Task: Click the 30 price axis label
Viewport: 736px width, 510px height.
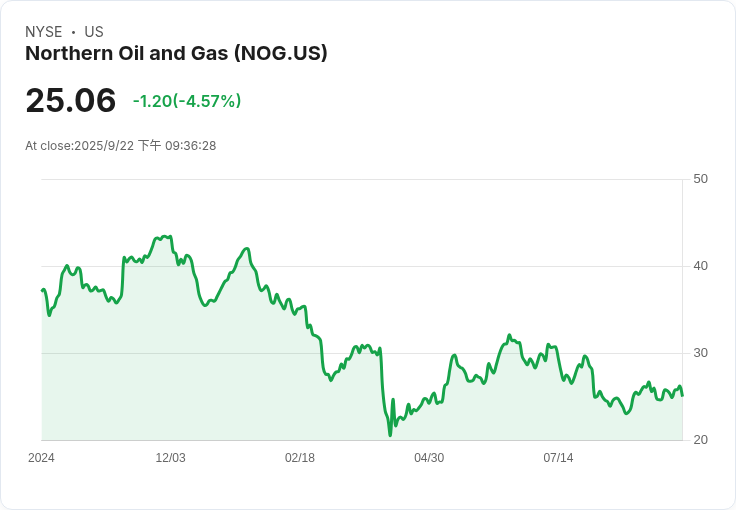Action: point(700,353)
